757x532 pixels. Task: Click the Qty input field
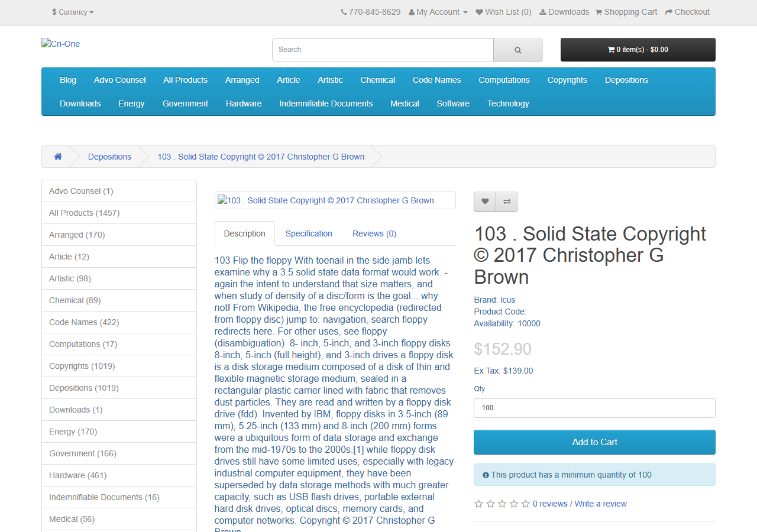(x=594, y=408)
